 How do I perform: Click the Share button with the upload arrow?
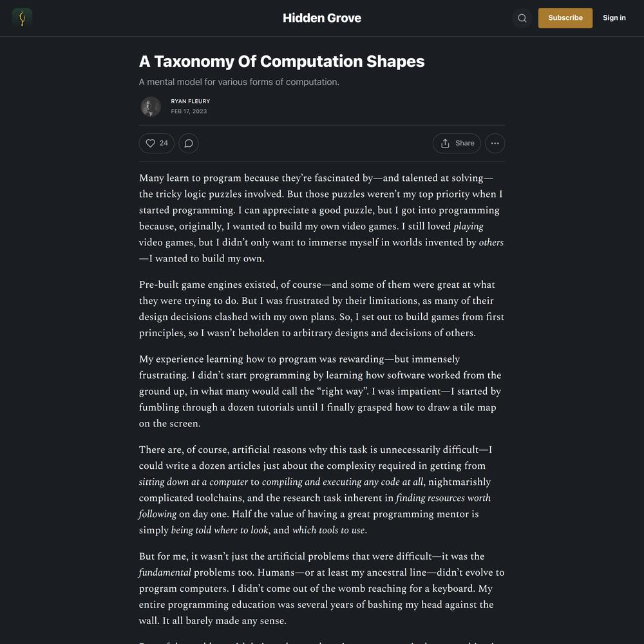click(457, 144)
